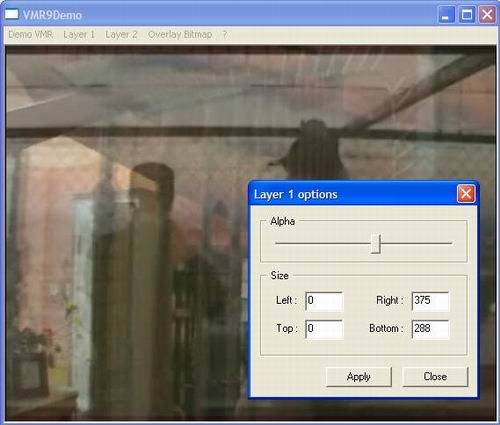Open the Layer 2 menu

click(x=121, y=34)
